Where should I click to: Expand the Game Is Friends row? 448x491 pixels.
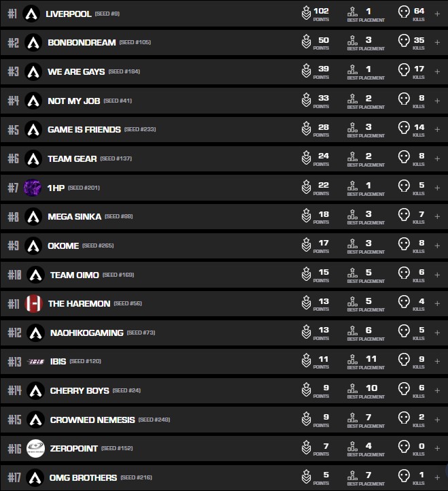[437, 129]
